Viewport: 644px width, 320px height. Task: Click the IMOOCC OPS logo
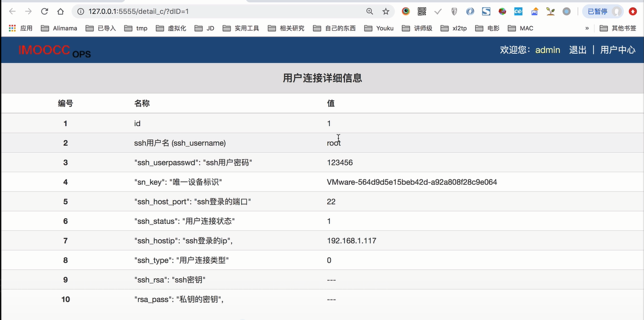tap(54, 51)
